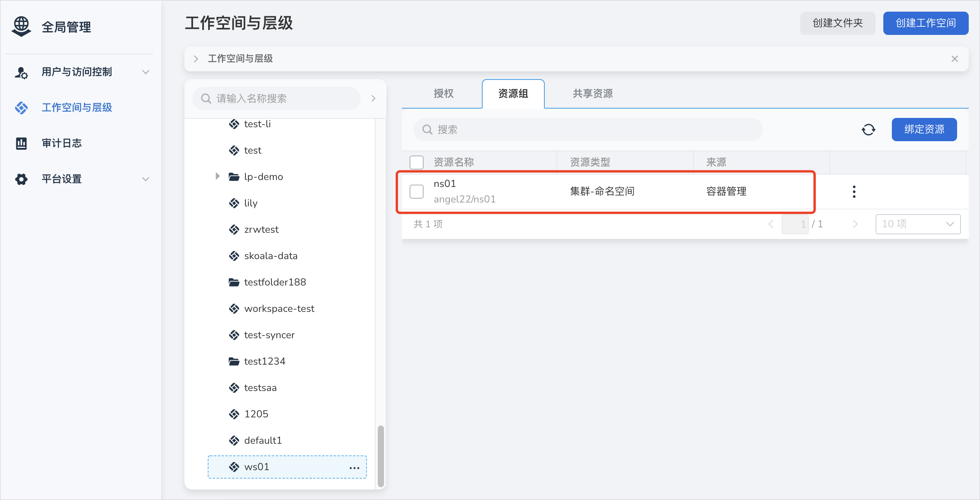Check the ns01 resource row checkbox
This screenshot has width=980, height=500.
[x=416, y=192]
